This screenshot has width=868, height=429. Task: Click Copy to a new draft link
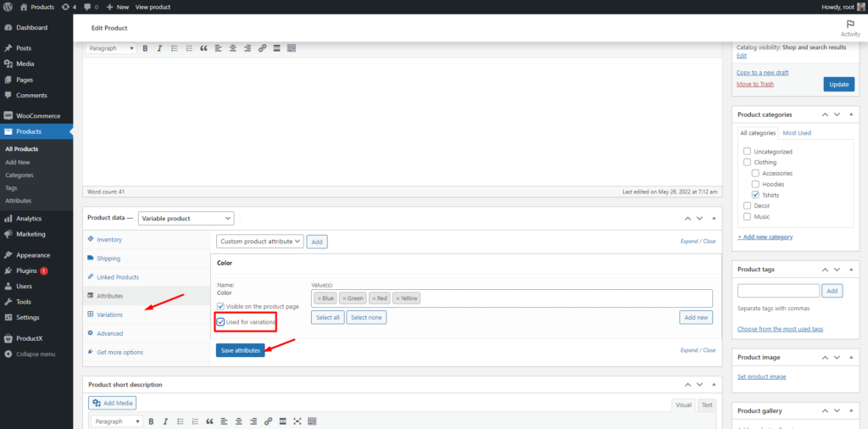(x=762, y=73)
